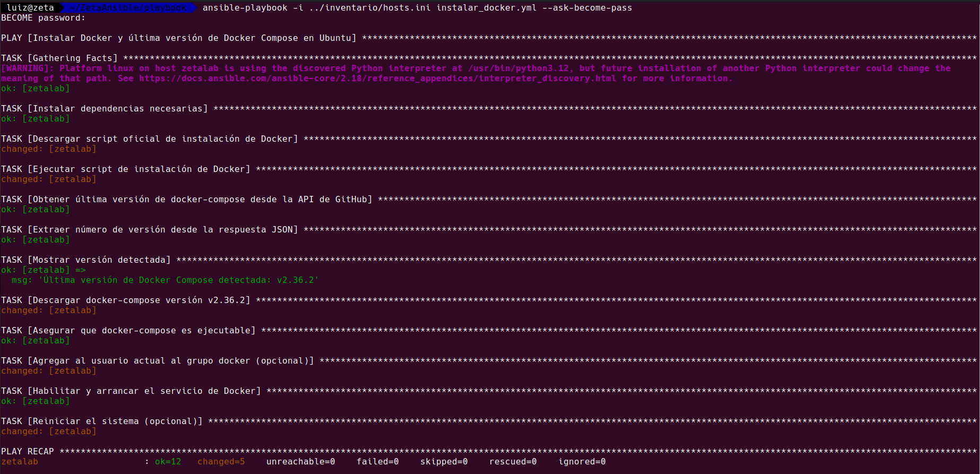
Task: Click the TASK Gathering Facts heading
Action: [59, 58]
